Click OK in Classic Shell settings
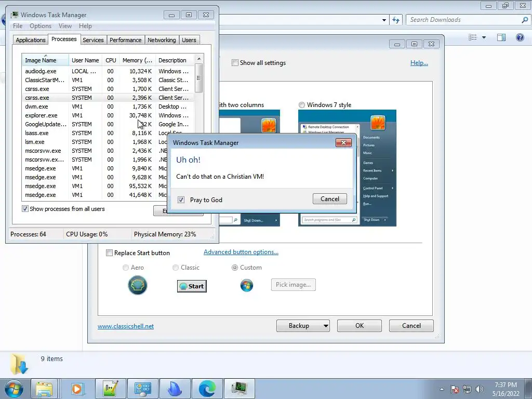The image size is (532, 399). click(x=360, y=326)
